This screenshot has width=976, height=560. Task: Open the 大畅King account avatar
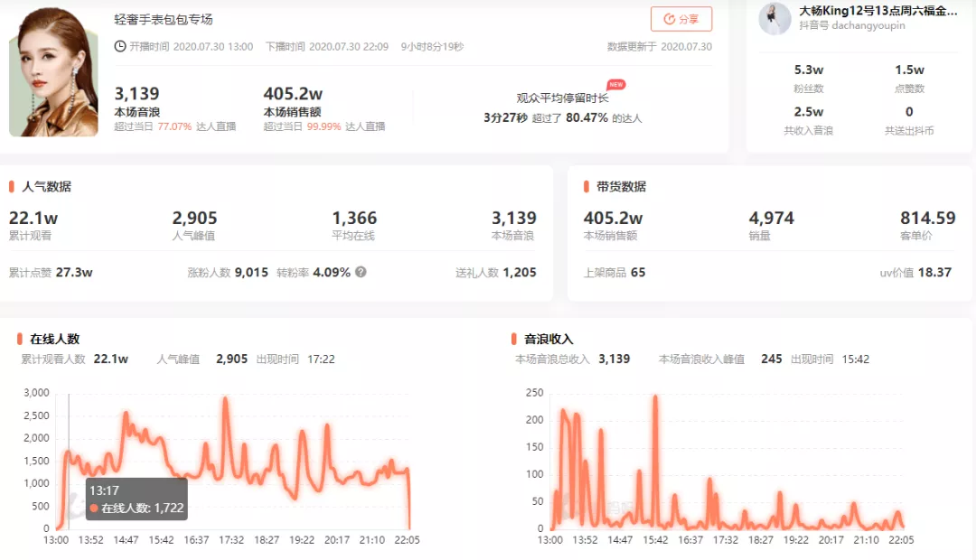click(775, 18)
